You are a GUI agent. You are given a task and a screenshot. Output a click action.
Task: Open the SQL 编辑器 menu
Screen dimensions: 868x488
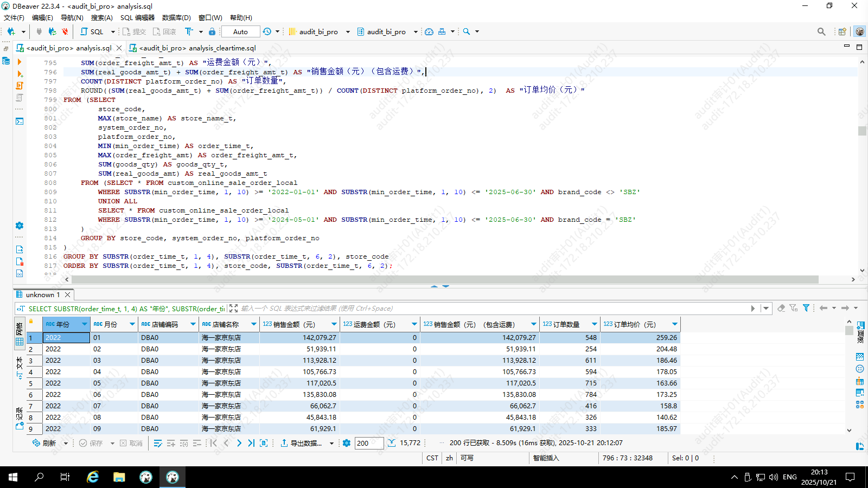tap(137, 17)
